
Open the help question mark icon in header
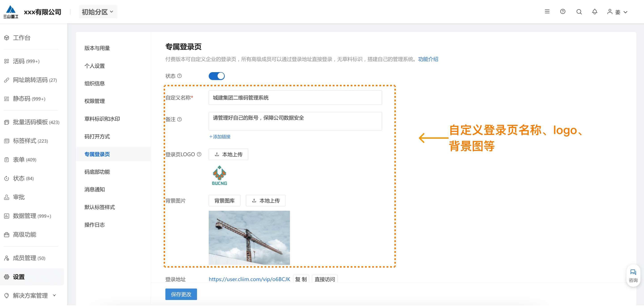[x=563, y=11]
